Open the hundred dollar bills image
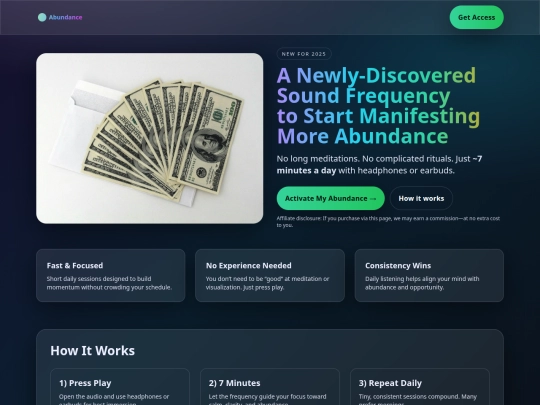This screenshot has width=540, height=405. (150, 138)
